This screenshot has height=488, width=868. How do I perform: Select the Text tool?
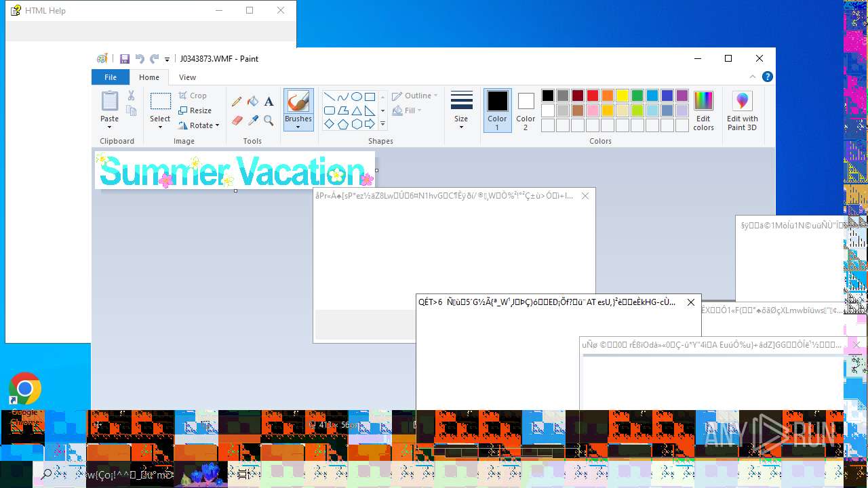tap(269, 102)
